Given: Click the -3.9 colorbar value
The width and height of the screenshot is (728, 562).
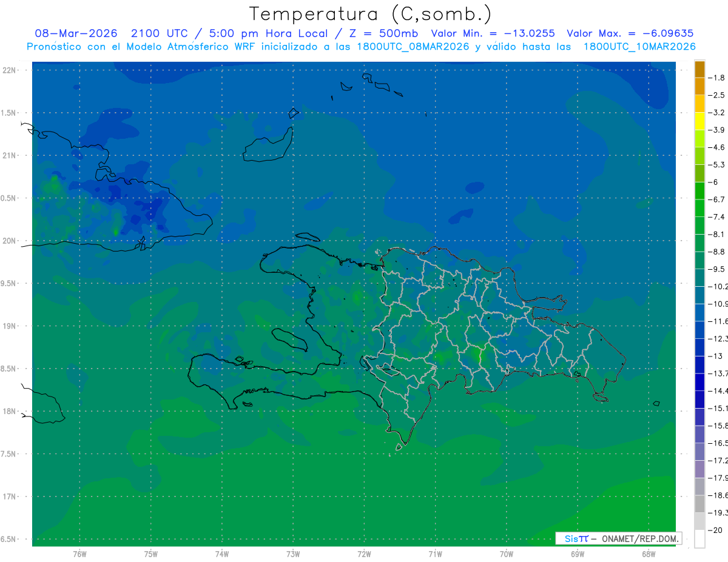Looking at the screenshot, I should (x=717, y=130).
